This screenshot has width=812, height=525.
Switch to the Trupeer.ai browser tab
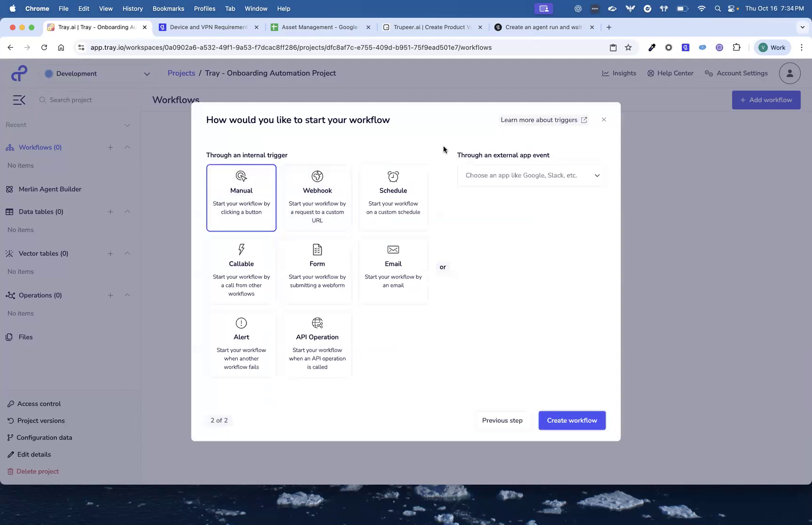[x=430, y=27]
